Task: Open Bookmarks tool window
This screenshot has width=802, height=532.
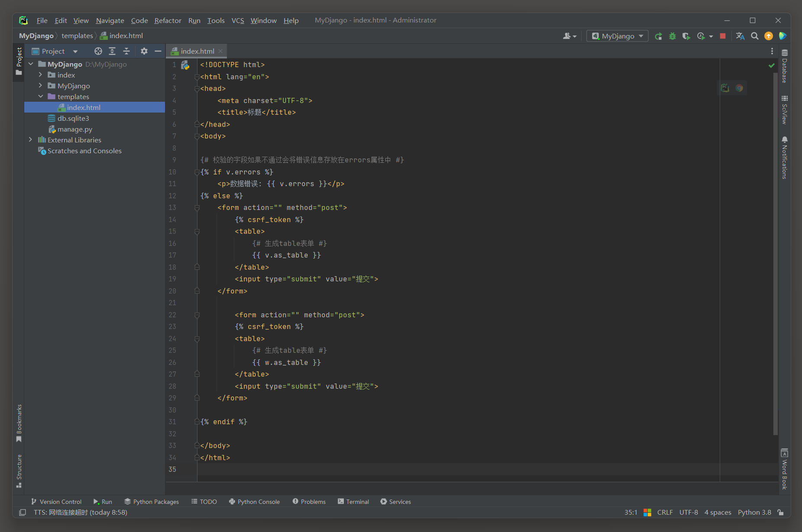Action: (19, 423)
